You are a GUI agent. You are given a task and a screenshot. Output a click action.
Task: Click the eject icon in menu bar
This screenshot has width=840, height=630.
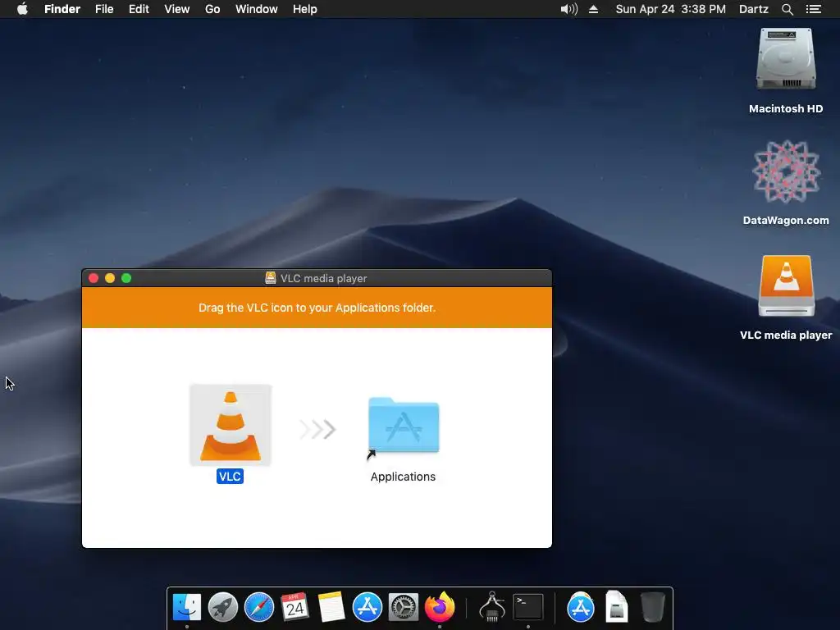[x=594, y=9]
